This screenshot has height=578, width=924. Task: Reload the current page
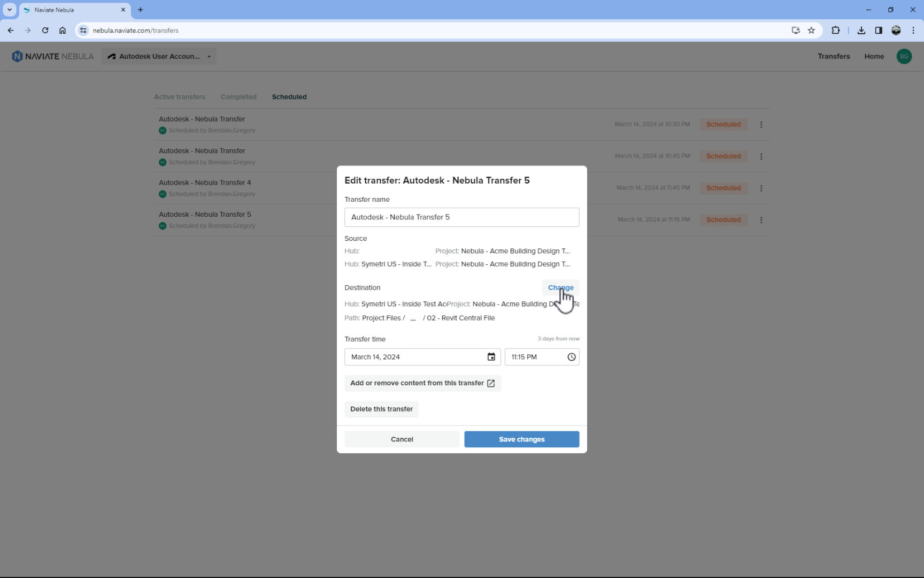click(45, 31)
